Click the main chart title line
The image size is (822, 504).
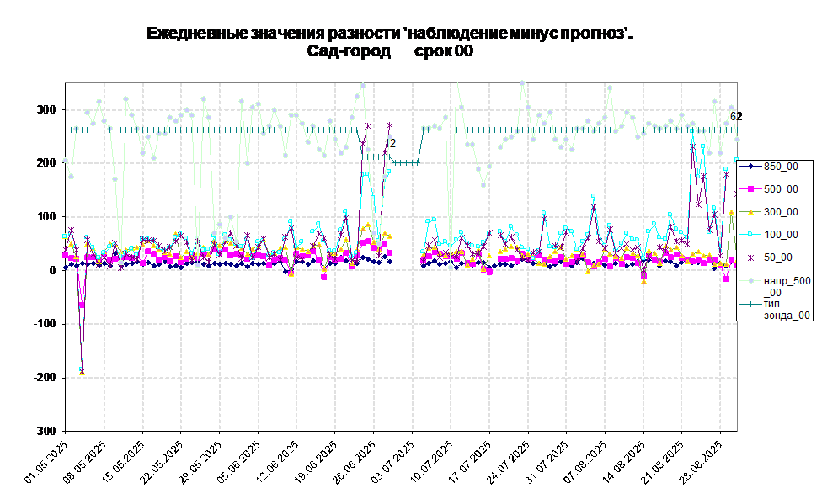[387, 33]
